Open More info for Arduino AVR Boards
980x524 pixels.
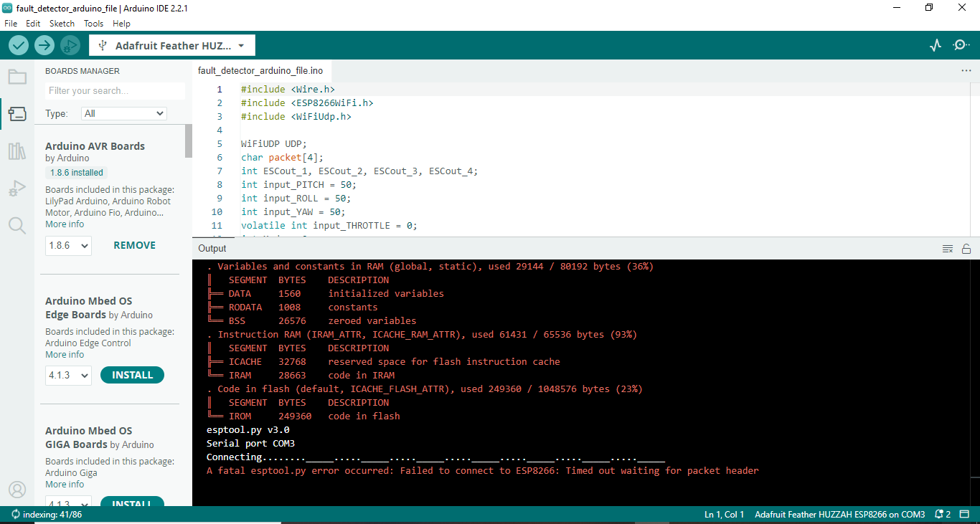[65, 224]
